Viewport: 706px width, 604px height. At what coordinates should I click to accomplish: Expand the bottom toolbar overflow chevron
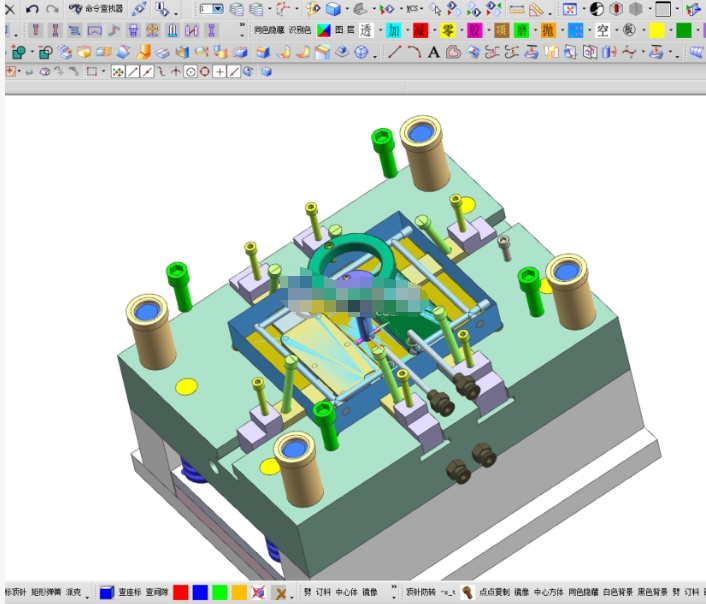[x=394, y=586]
